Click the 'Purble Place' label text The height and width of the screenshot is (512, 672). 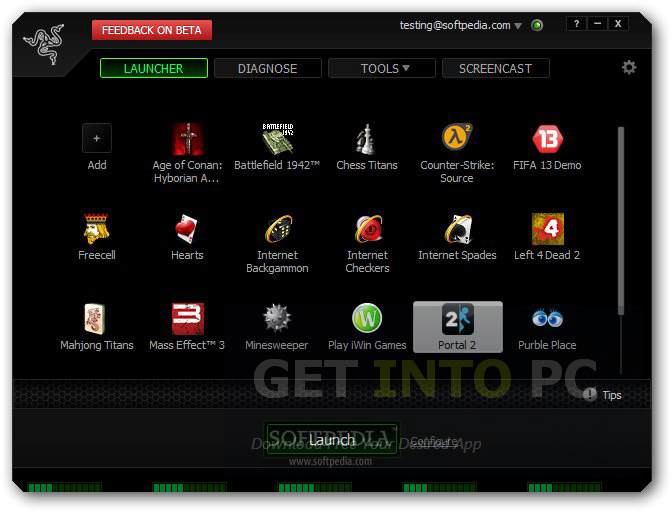coord(547,345)
